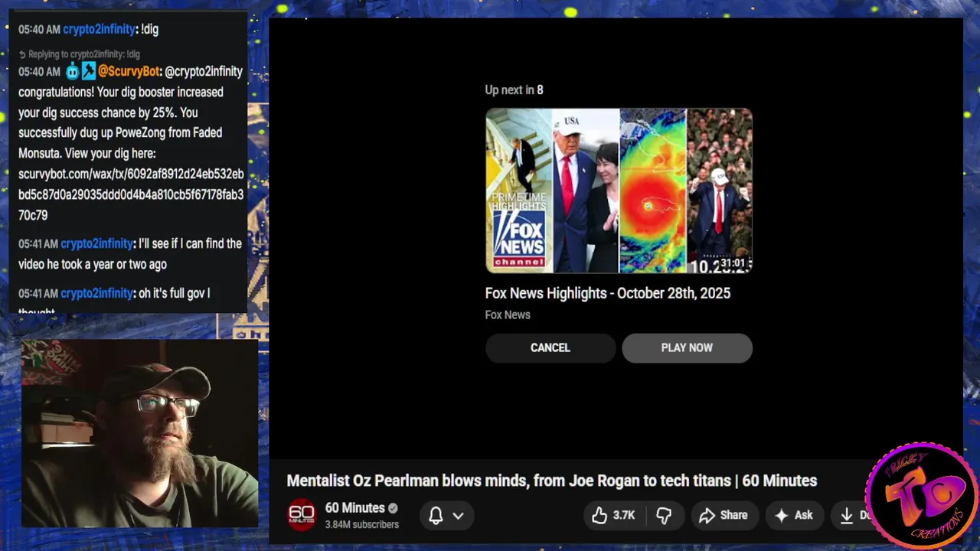
Task: Cancel the up next autoplay
Action: [x=550, y=347]
